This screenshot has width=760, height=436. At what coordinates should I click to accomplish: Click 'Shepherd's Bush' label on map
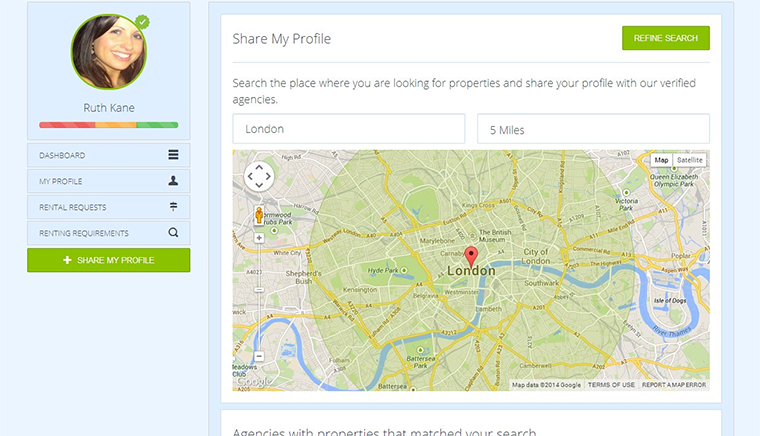(x=303, y=277)
